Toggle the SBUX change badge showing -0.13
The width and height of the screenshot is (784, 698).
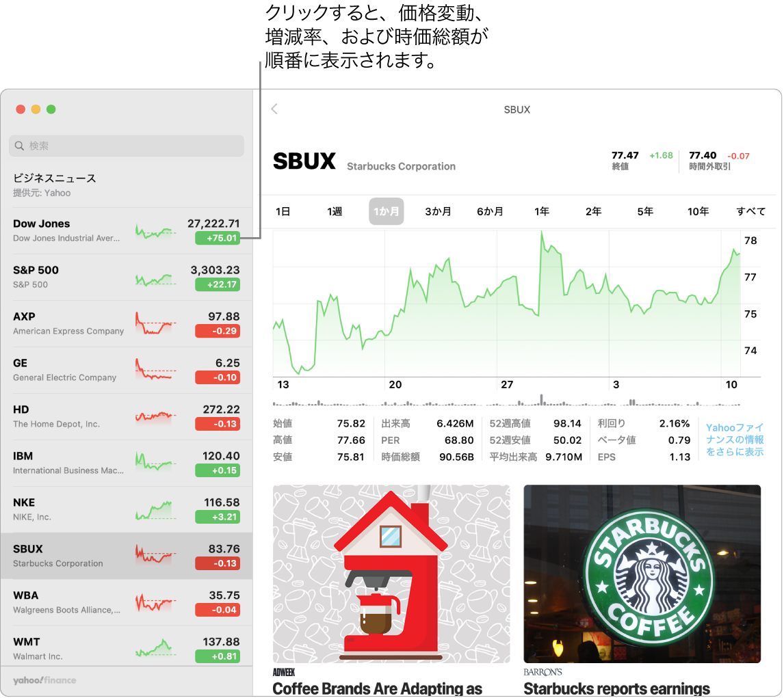218,563
